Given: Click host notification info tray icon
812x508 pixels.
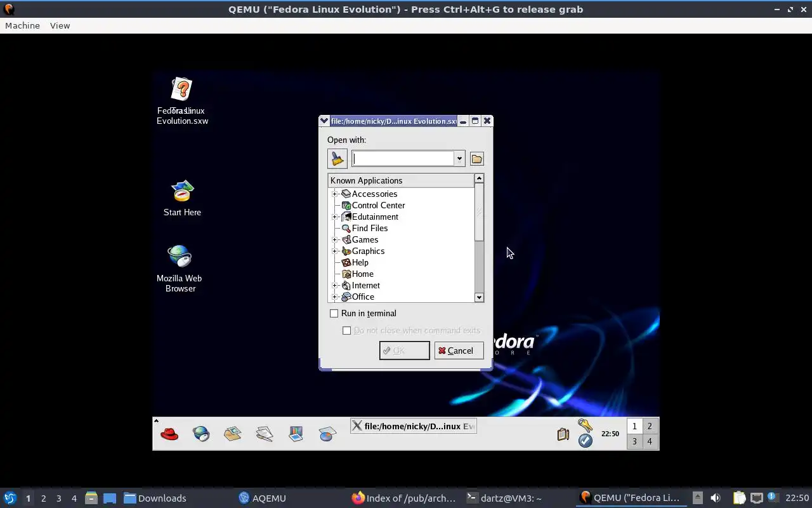Looking at the screenshot, I should 773,497.
